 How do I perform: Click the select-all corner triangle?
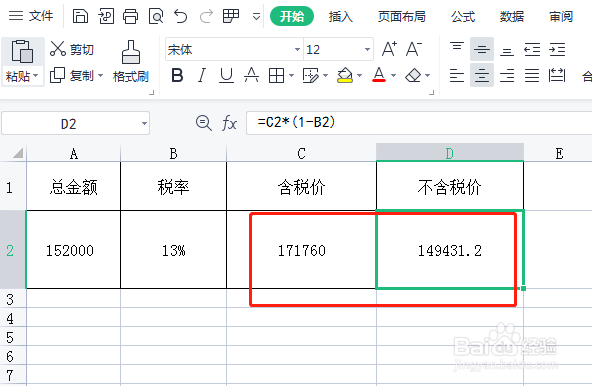pos(18,153)
